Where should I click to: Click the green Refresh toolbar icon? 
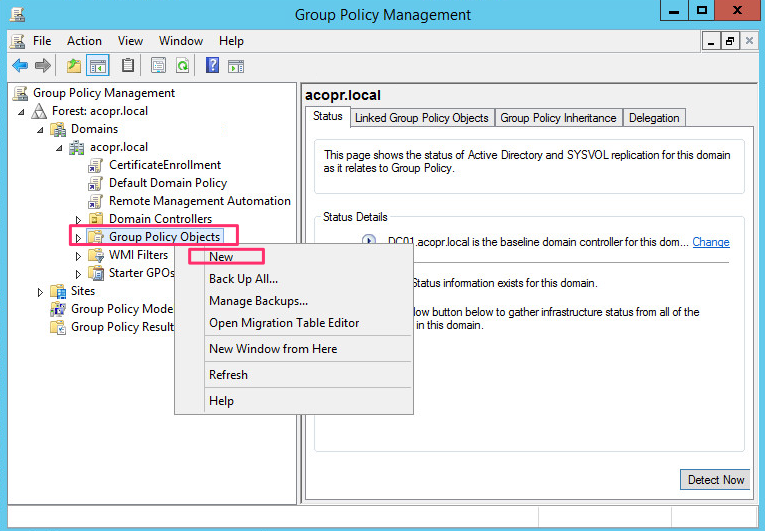182,65
